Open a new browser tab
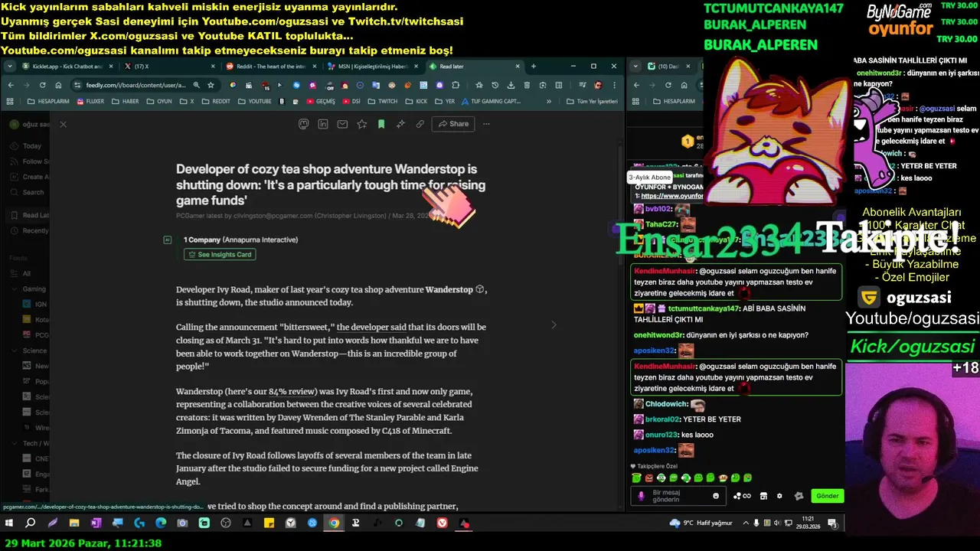This screenshot has width=980, height=551. point(534,67)
